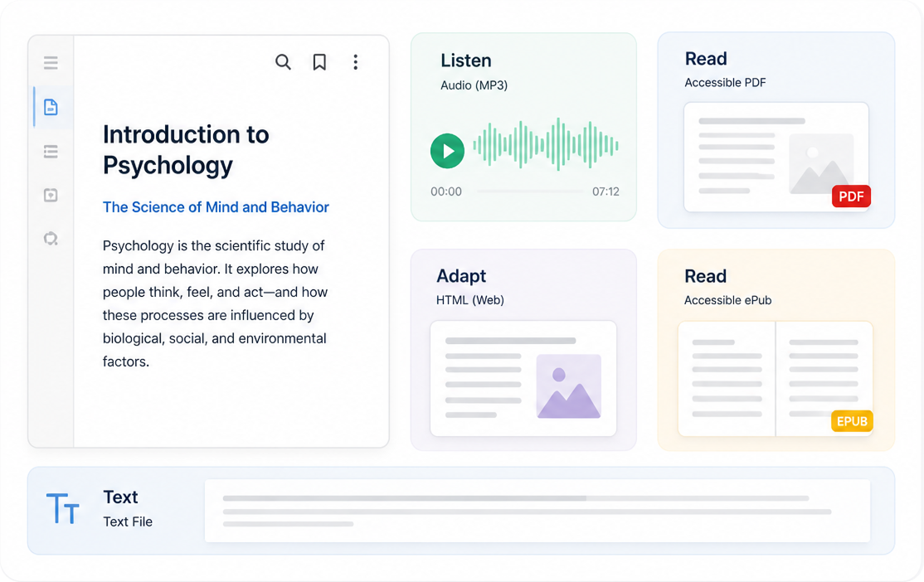924x582 pixels.
Task: Click the purple image placeholder in HTML preview
Action: point(569,386)
